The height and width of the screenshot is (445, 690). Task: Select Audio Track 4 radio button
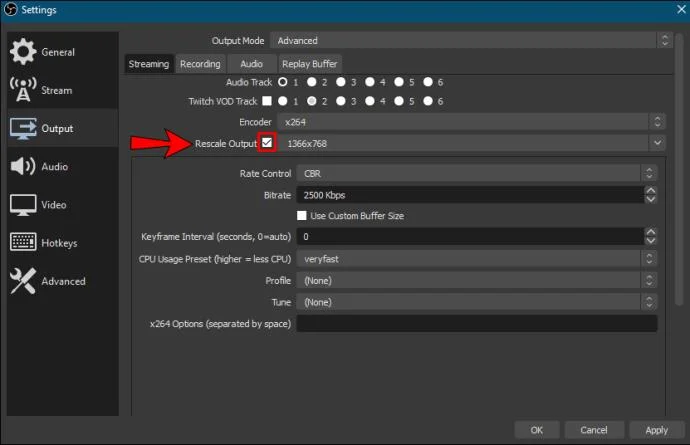click(x=370, y=82)
